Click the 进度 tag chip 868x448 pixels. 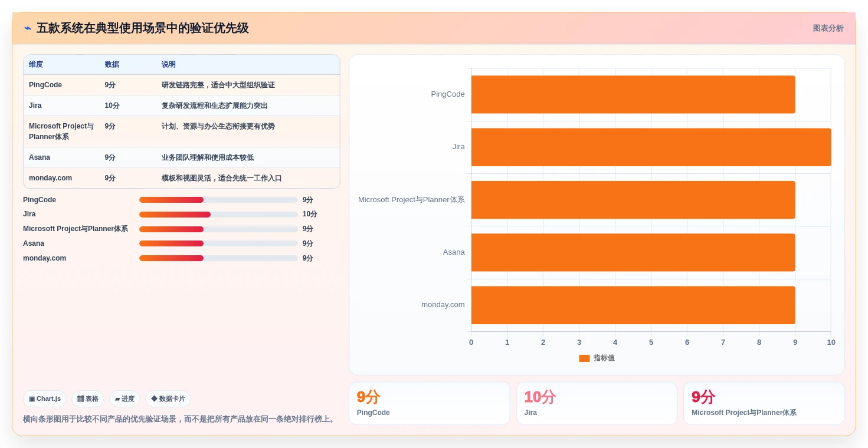(125, 399)
